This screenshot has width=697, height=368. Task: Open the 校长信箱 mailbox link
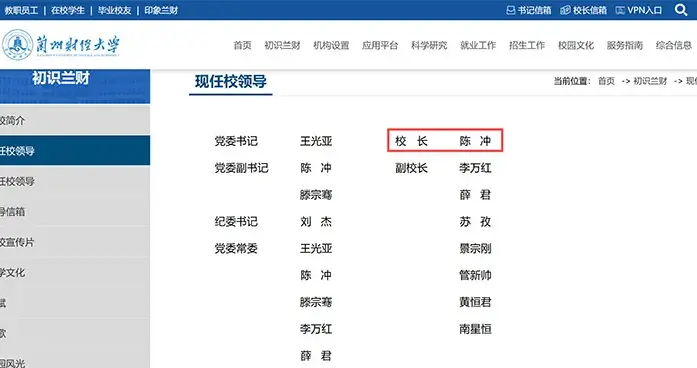583,10
